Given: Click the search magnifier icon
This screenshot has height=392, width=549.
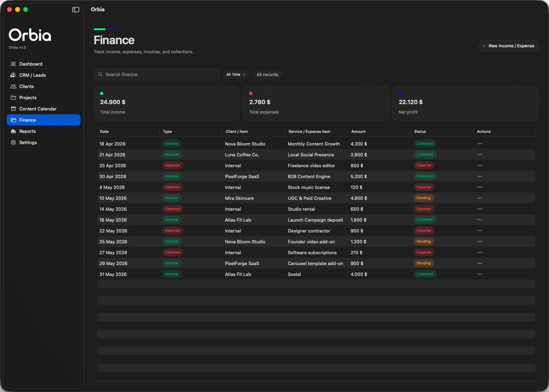Looking at the screenshot, I should pyautogui.click(x=100, y=74).
